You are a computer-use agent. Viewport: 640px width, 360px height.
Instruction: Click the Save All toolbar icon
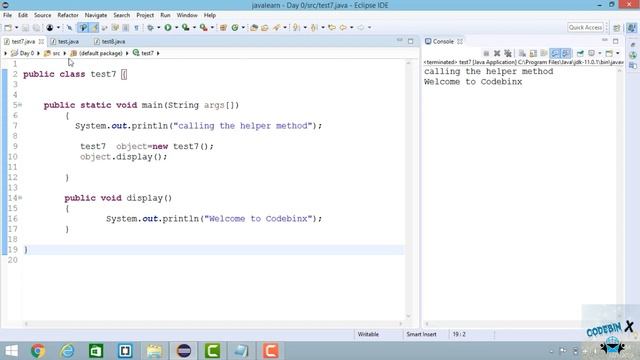click(36, 27)
